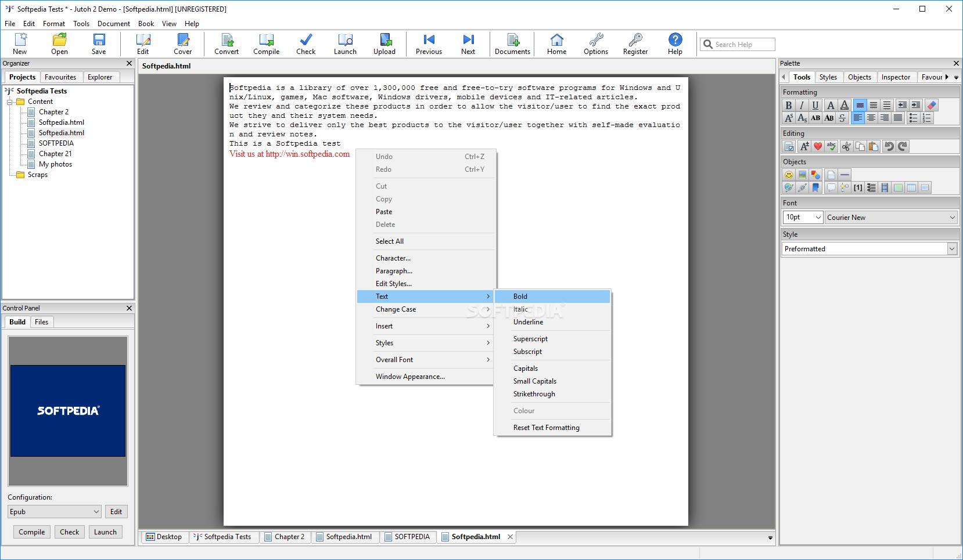Run spell check via abc checkmark icon
Screen dimensions: 963x560
pos(831,146)
